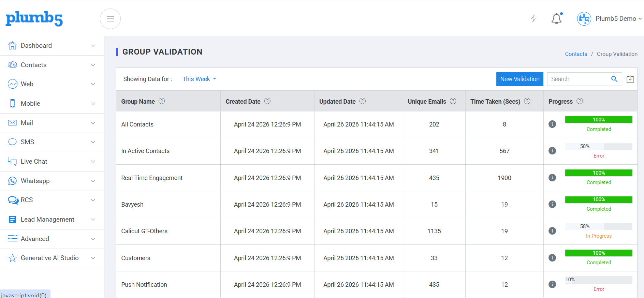Open the notifications bell

click(557, 18)
